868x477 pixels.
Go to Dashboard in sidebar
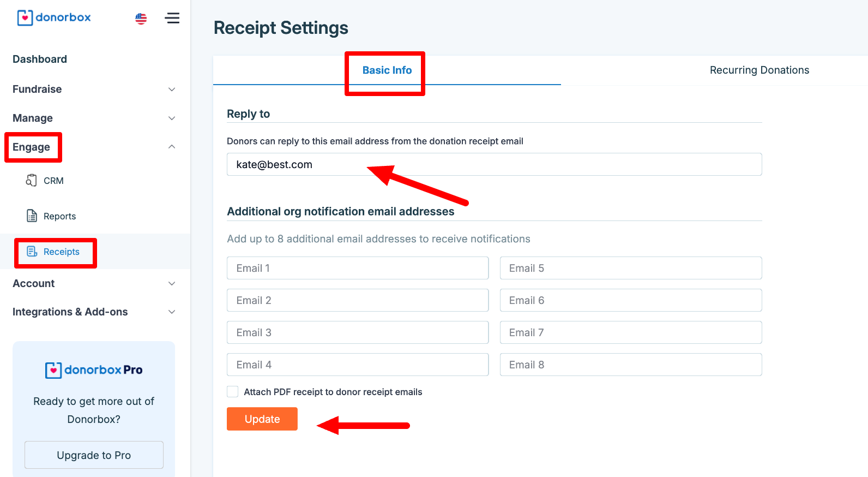tap(40, 59)
